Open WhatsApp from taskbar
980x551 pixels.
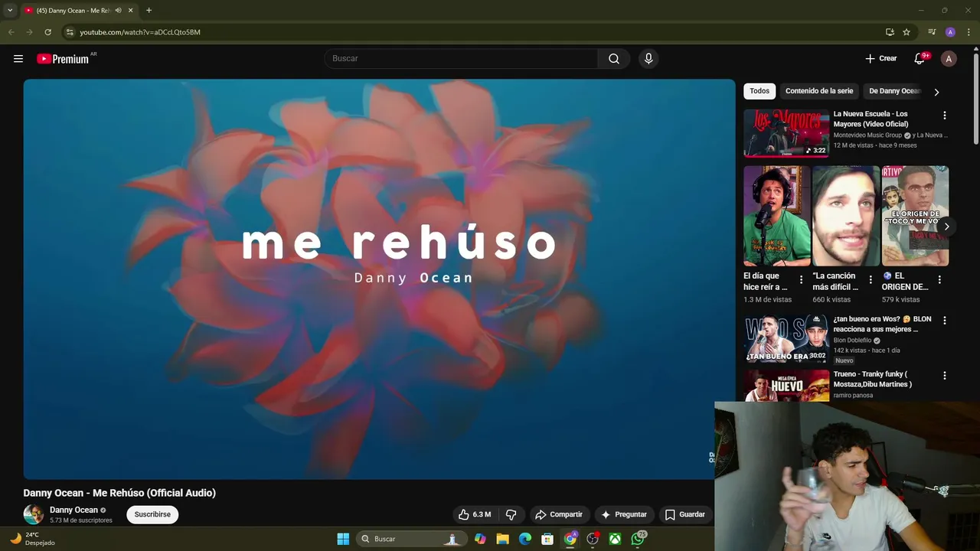click(638, 539)
